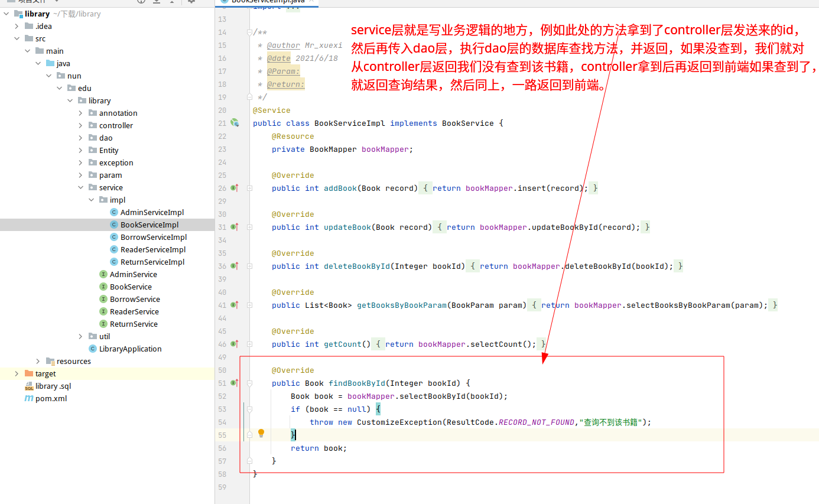
Task: Expand the resources folder
Action: [38, 361]
